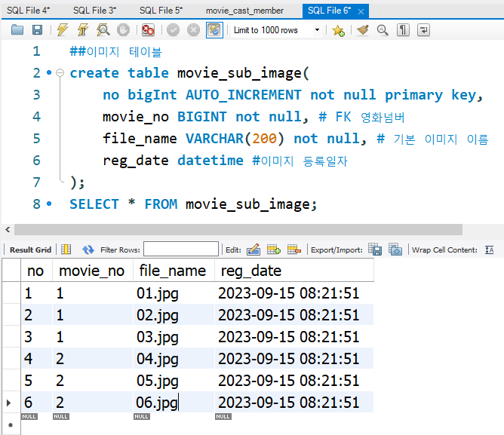
Task: Open find panel magnifier icon
Action: coord(383,30)
